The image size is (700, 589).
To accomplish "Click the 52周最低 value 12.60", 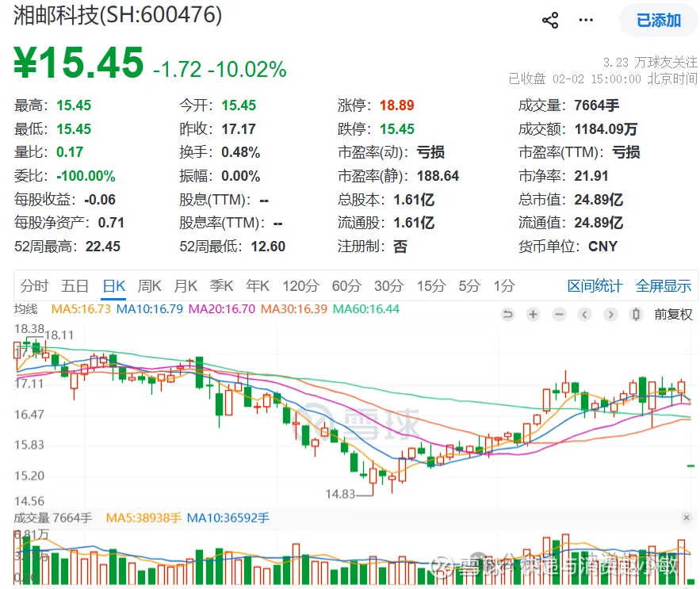I will coord(268,247).
